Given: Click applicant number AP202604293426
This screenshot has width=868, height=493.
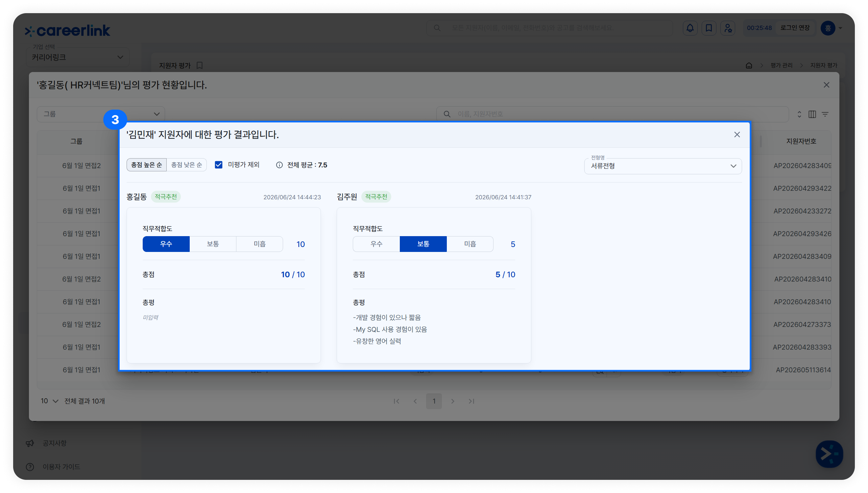Looking at the screenshot, I should [x=802, y=234].
